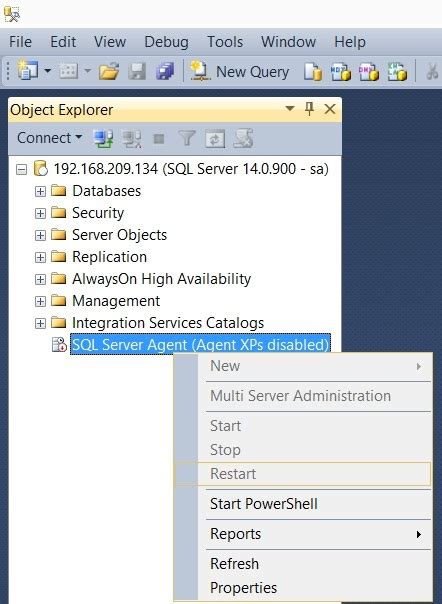This screenshot has width=442, height=604.
Task: Select the Server Objects tree item
Action: click(x=119, y=235)
